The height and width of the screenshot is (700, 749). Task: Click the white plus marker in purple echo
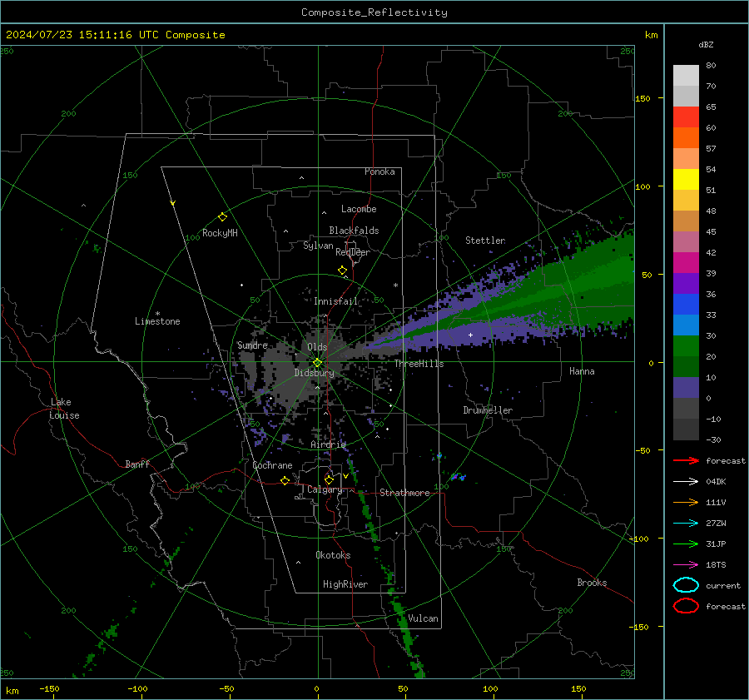pos(470,335)
